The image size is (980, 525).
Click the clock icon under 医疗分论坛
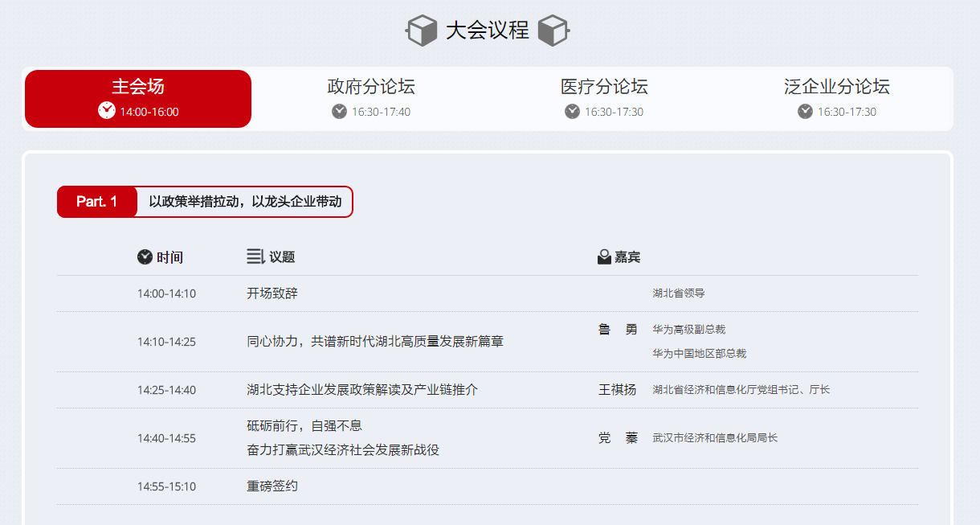coord(572,111)
